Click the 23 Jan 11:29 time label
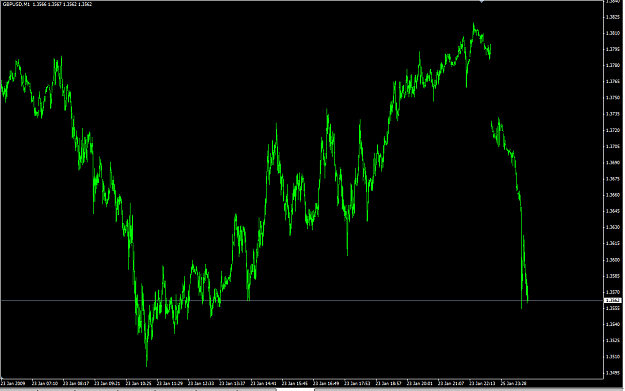 (x=170, y=383)
